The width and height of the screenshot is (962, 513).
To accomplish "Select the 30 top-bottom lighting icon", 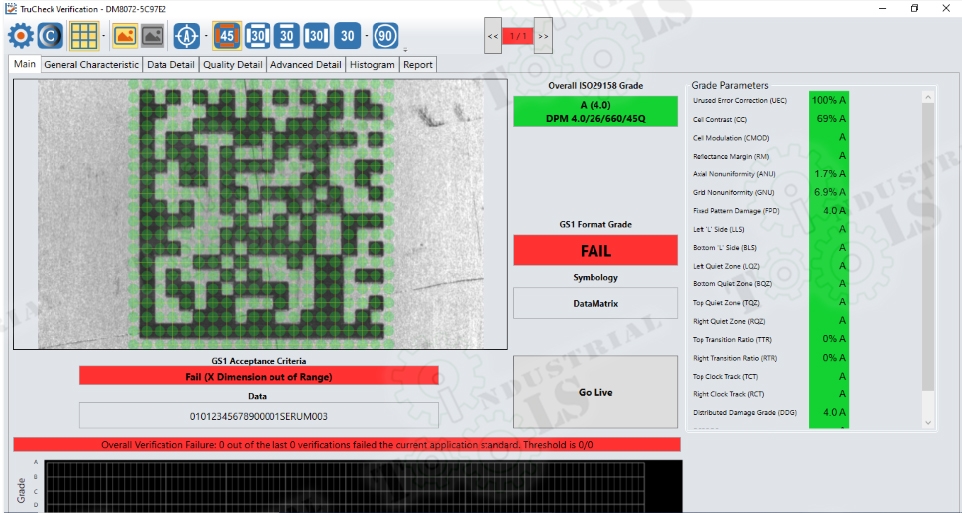I will (287, 36).
